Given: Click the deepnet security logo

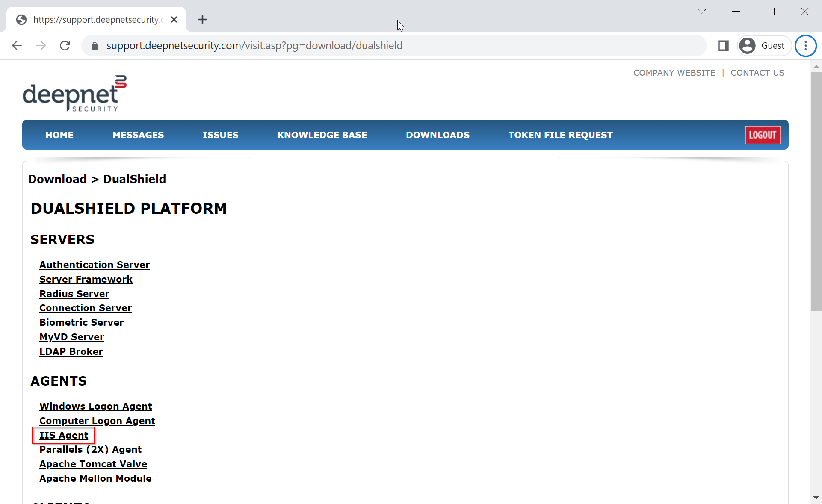Looking at the screenshot, I should click(74, 94).
